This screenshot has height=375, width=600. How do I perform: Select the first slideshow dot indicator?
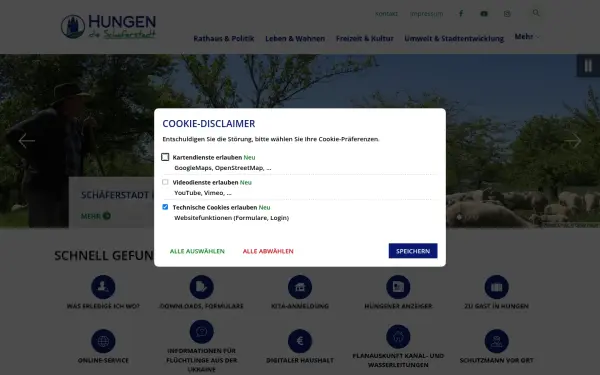point(459,217)
